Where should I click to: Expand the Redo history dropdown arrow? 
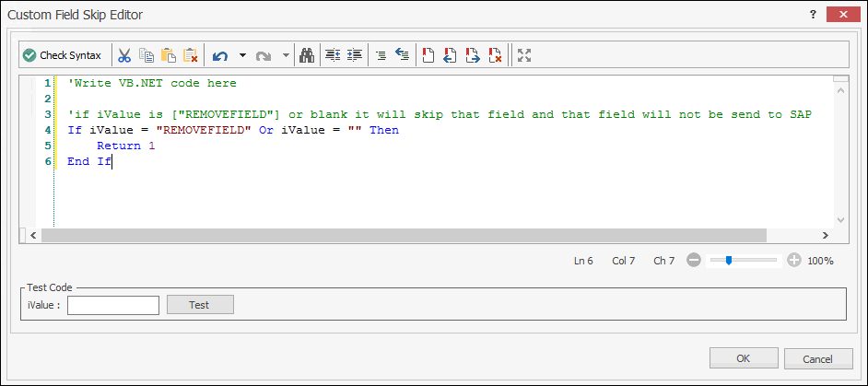(x=286, y=55)
